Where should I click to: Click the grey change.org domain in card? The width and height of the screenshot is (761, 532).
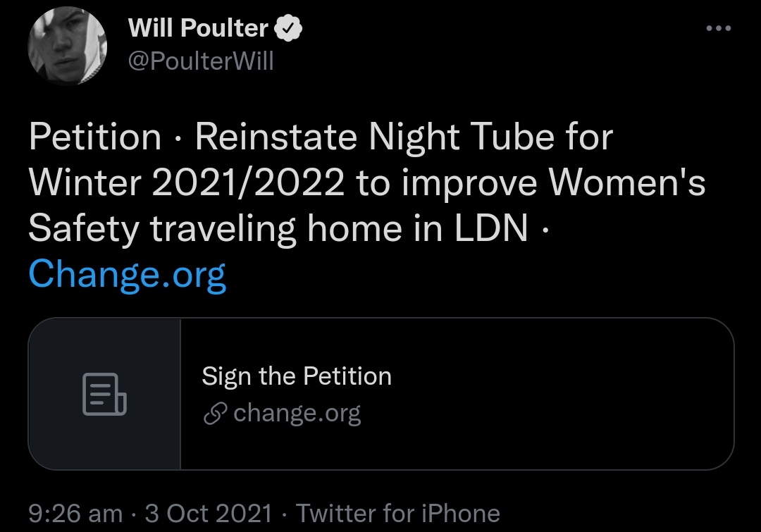pyautogui.click(x=297, y=414)
